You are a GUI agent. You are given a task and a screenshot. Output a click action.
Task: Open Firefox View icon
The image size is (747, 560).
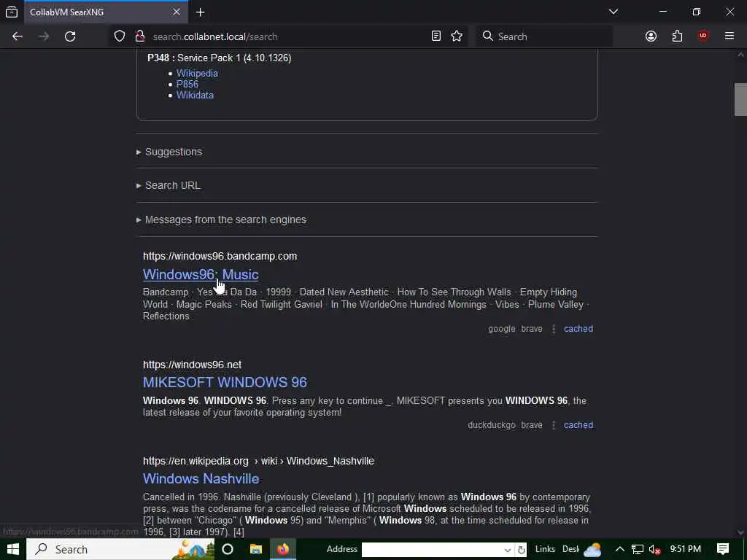pyautogui.click(x=12, y=12)
